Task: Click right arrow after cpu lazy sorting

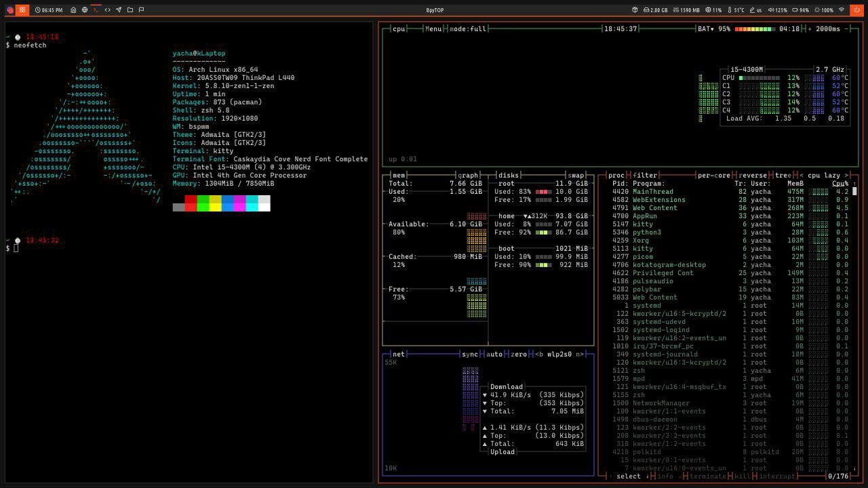Action: click(x=846, y=176)
